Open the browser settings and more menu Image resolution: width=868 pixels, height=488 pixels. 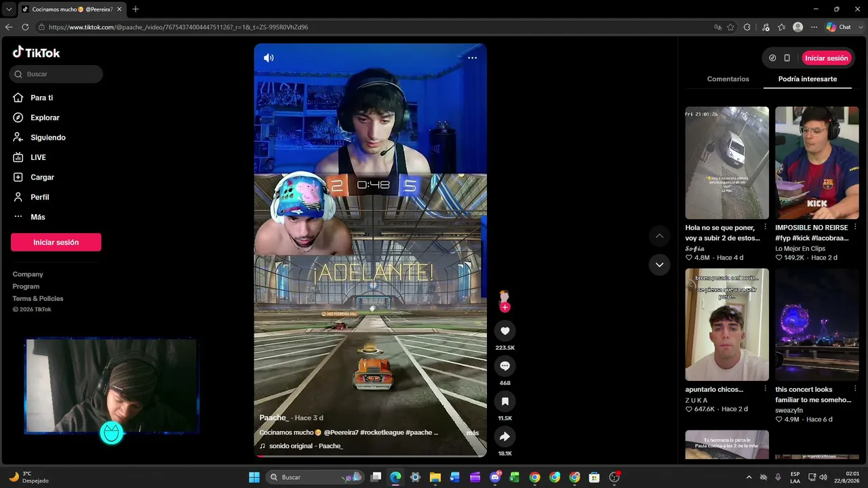point(814,27)
